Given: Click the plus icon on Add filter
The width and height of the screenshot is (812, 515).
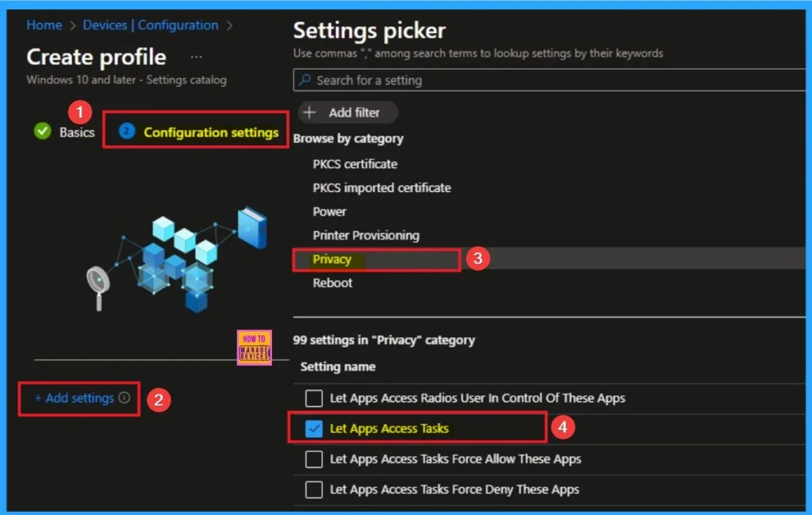Looking at the screenshot, I should pyautogui.click(x=310, y=113).
